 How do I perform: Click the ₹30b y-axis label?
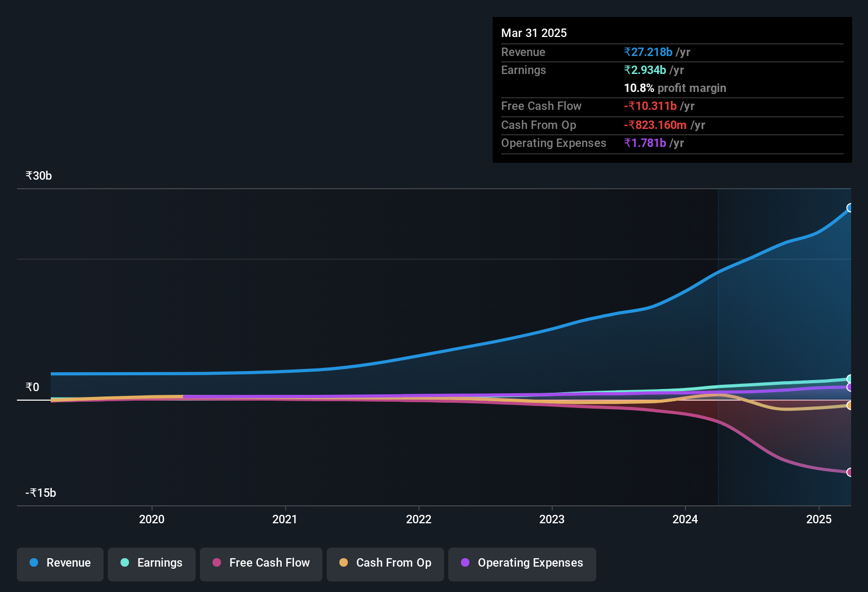[x=39, y=176]
